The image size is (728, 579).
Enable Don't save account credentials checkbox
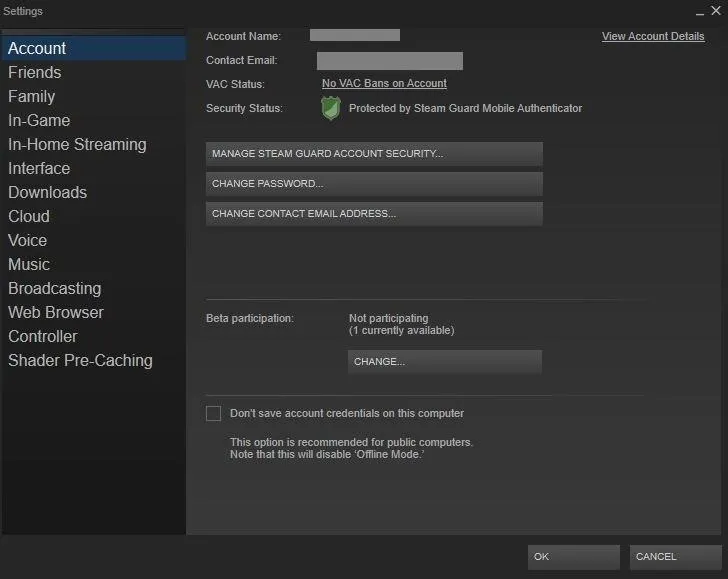click(214, 413)
